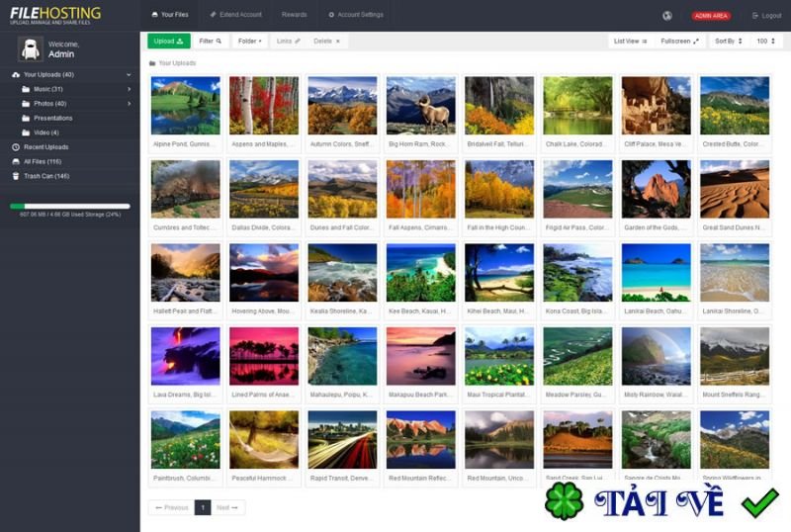791x532 pixels.
Task: Click the Account Settings gear icon
Action: pos(331,15)
